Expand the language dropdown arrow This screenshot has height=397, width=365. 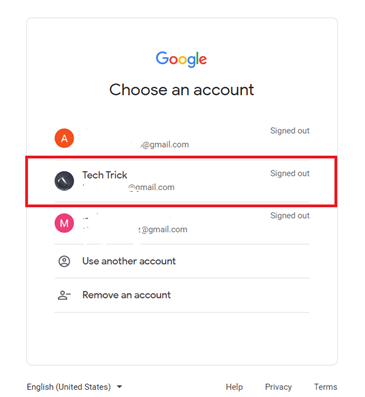pos(119,387)
